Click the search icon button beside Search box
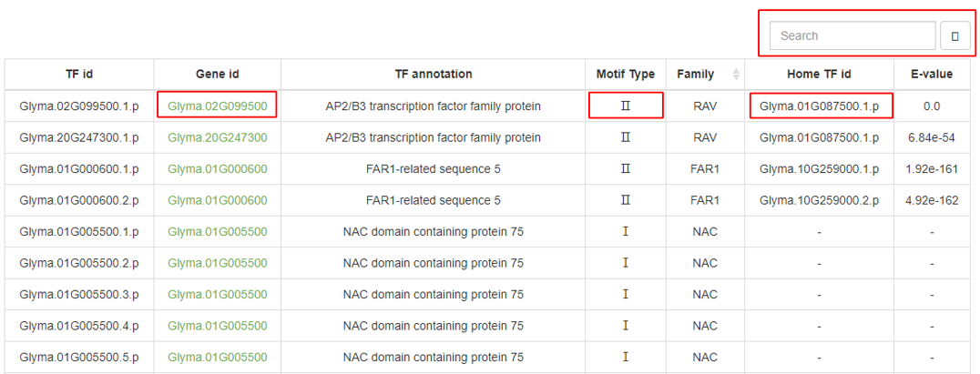The image size is (980, 374). [x=955, y=36]
